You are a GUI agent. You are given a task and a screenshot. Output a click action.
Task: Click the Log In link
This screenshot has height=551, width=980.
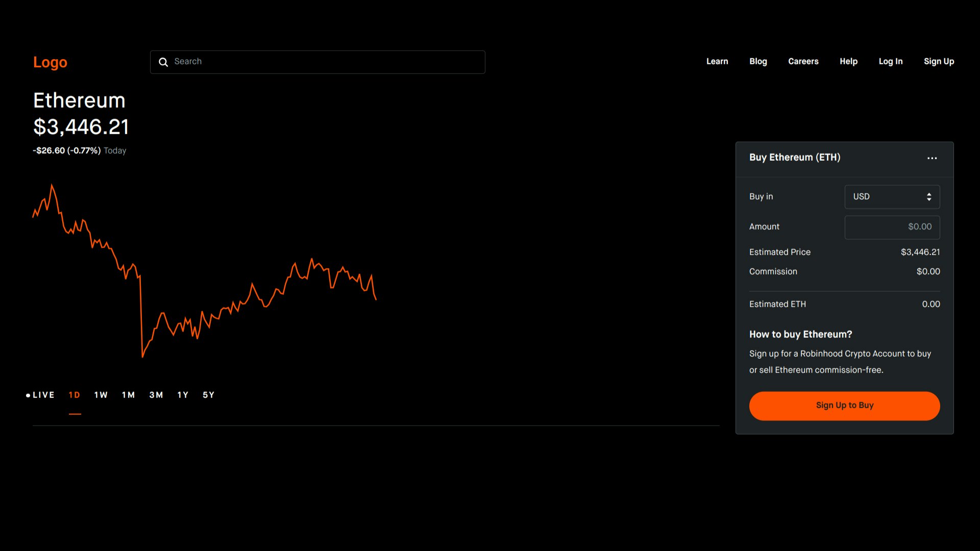click(x=891, y=61)
